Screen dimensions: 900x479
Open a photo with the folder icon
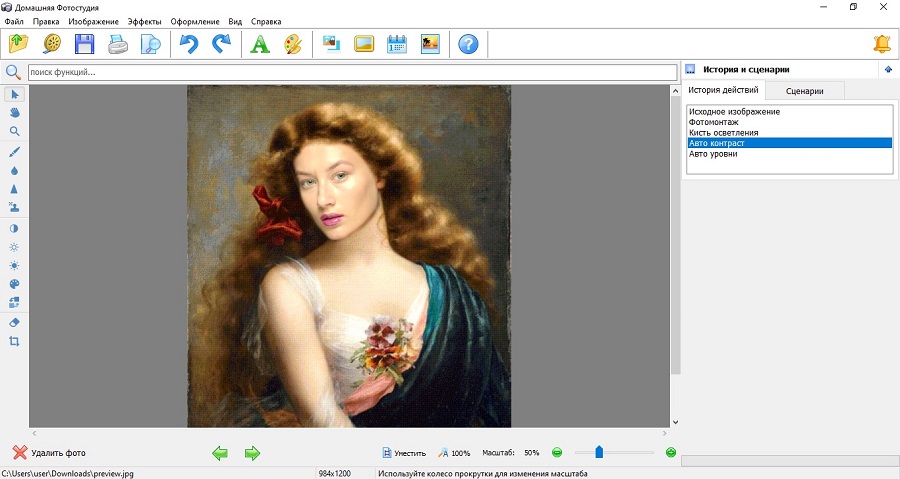pos(19,44)
